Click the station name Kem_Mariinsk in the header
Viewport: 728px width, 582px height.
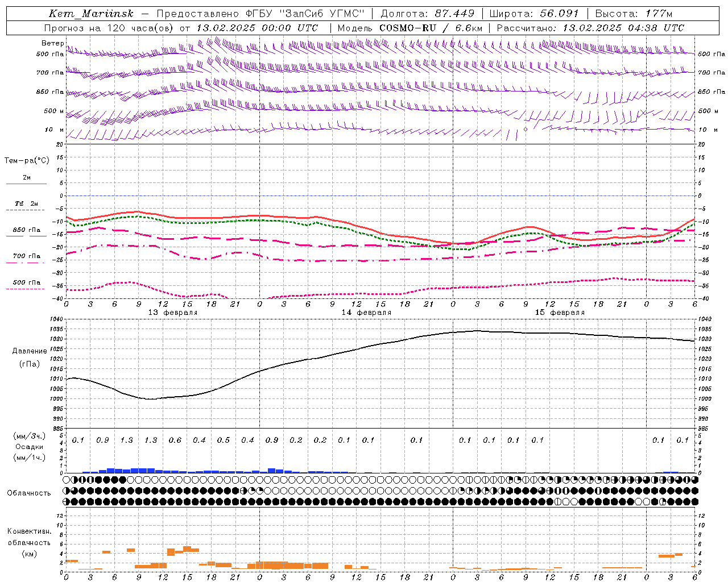click(91, 14)
